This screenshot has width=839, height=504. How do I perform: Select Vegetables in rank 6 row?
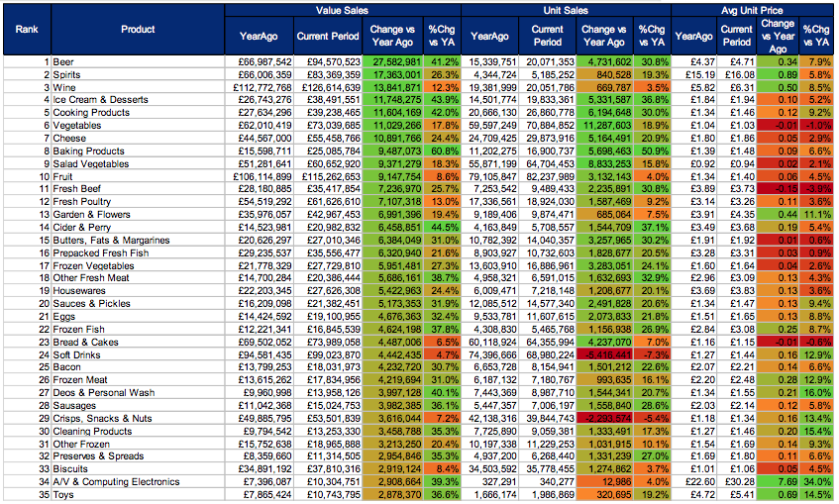(x=138, y=125)
